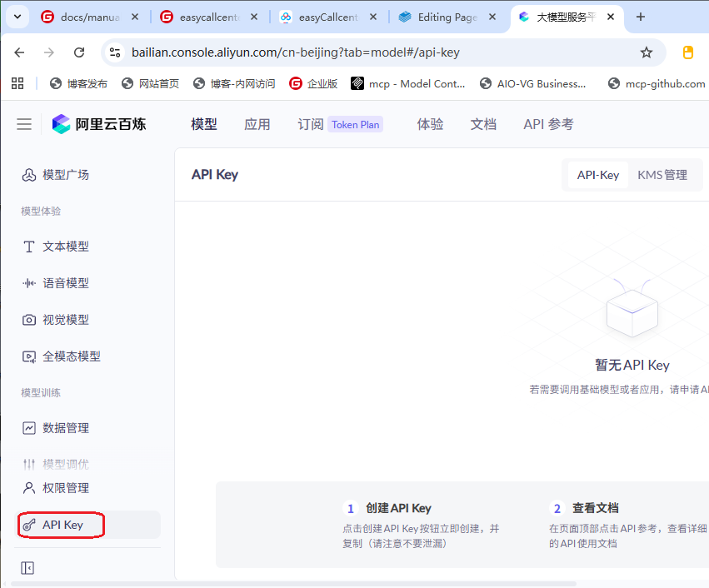Screen dimensions: 709x588
Task: Click the 阿里云百炼 logo
Action: 99,124
